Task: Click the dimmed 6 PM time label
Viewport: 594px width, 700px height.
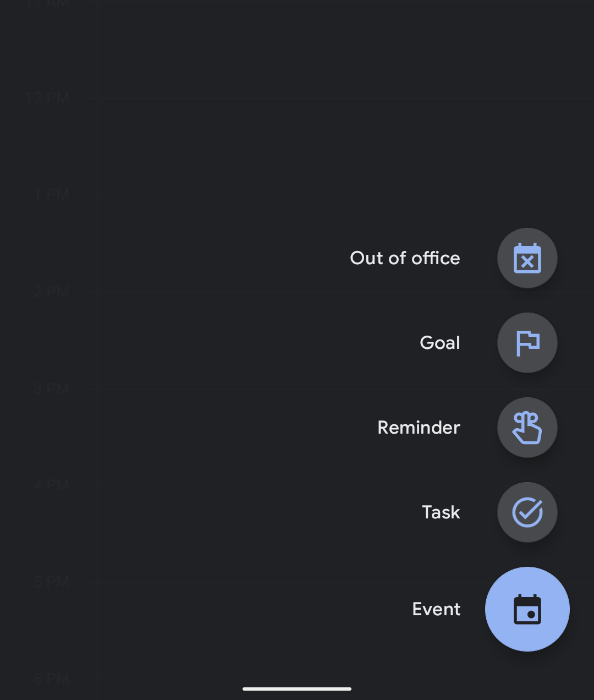Action: (51, 679)
